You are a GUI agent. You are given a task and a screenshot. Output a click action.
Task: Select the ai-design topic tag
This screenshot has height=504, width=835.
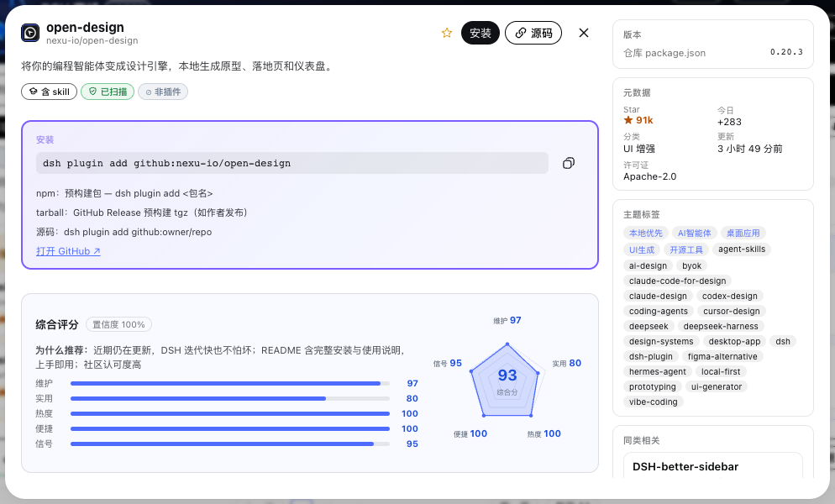648,265
